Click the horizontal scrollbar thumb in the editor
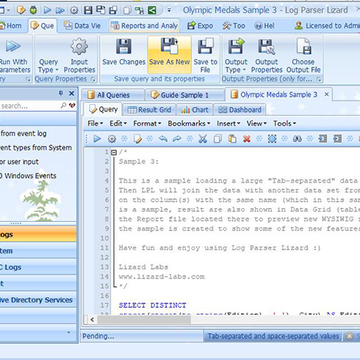360x360 pixels. click(144, 320)
